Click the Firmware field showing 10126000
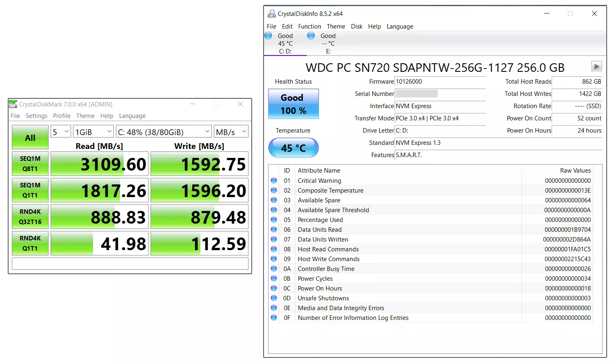Viewport: 612px width, 364px height. (x=440, y=82)
